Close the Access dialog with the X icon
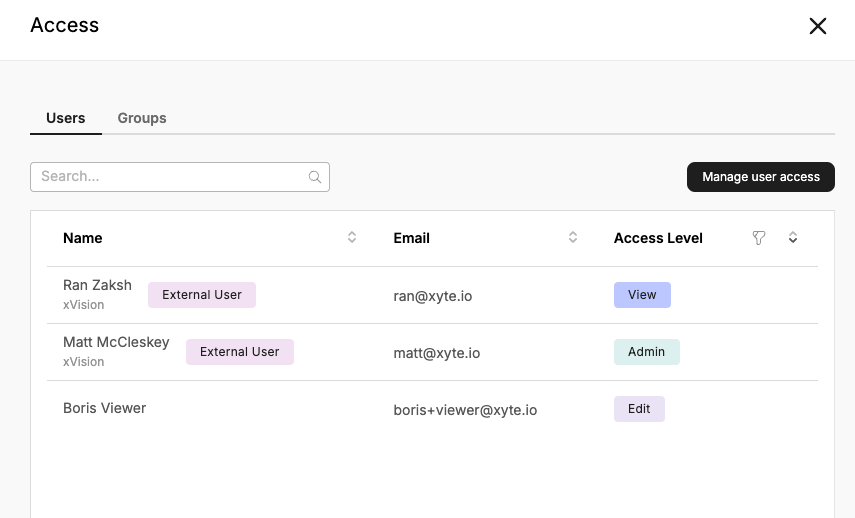 click(817, 26)
